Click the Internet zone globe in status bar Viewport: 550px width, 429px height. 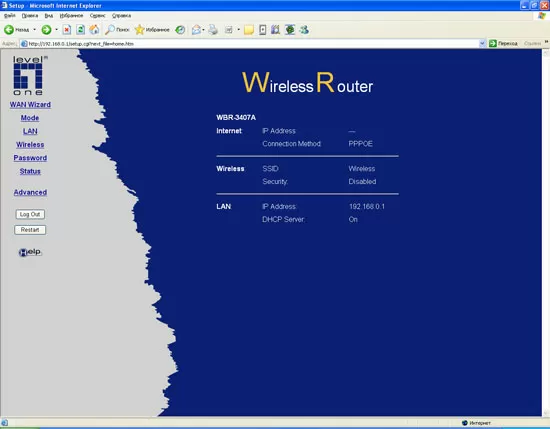tap(465, 423)
